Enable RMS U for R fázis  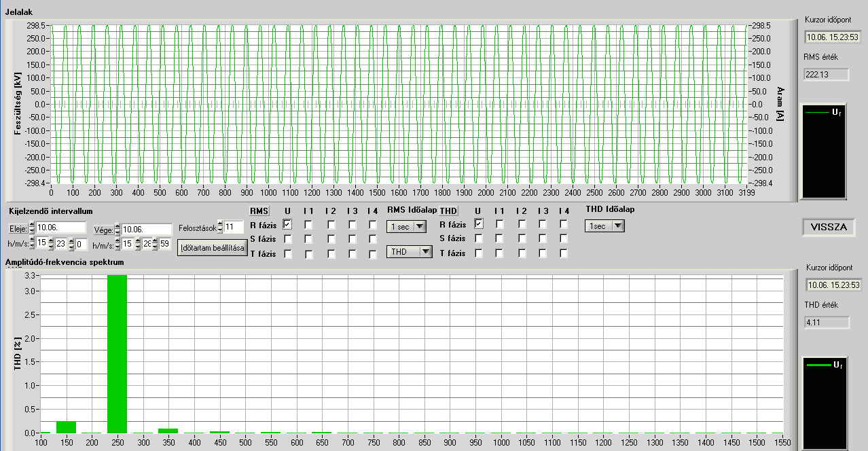click(287, 224)
